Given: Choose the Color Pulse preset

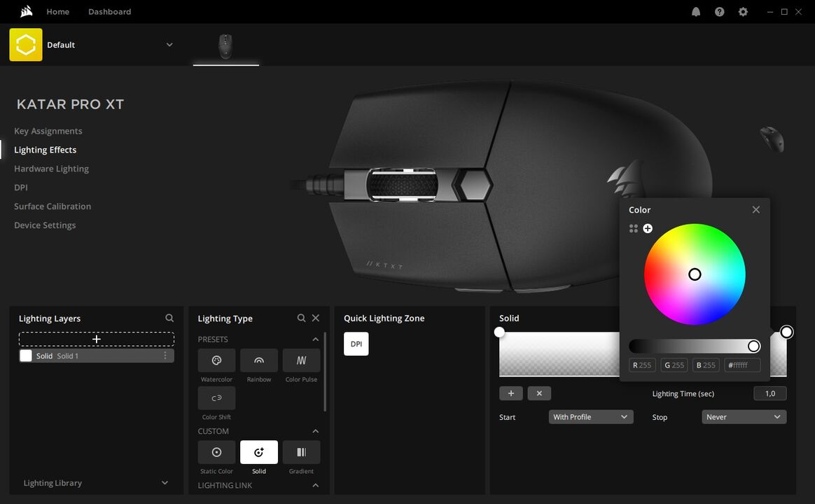Looking at the screenshot, I should coord(302,360).
